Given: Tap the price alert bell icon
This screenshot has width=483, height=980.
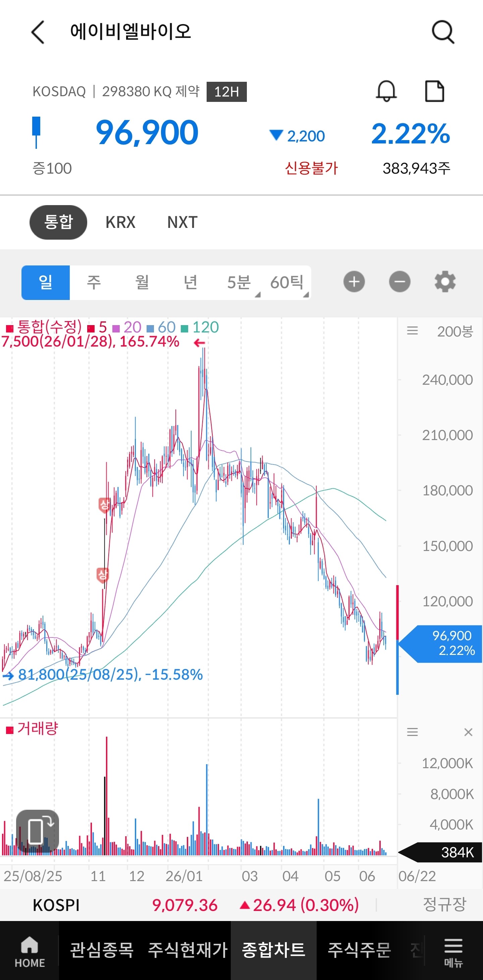Looking at the screenshot, I should pyautogui.click(x=386, y=91).
